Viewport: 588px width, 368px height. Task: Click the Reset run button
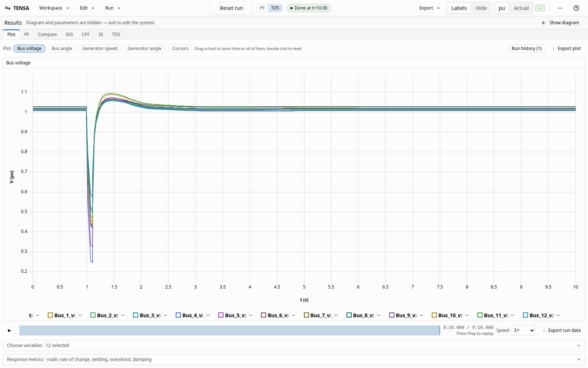click(232, 8)
